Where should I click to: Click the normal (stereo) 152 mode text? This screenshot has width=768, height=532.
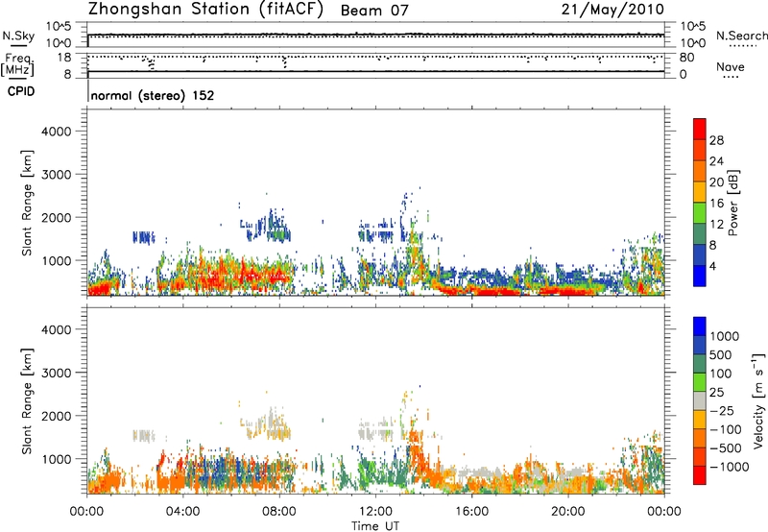(153, 95)
